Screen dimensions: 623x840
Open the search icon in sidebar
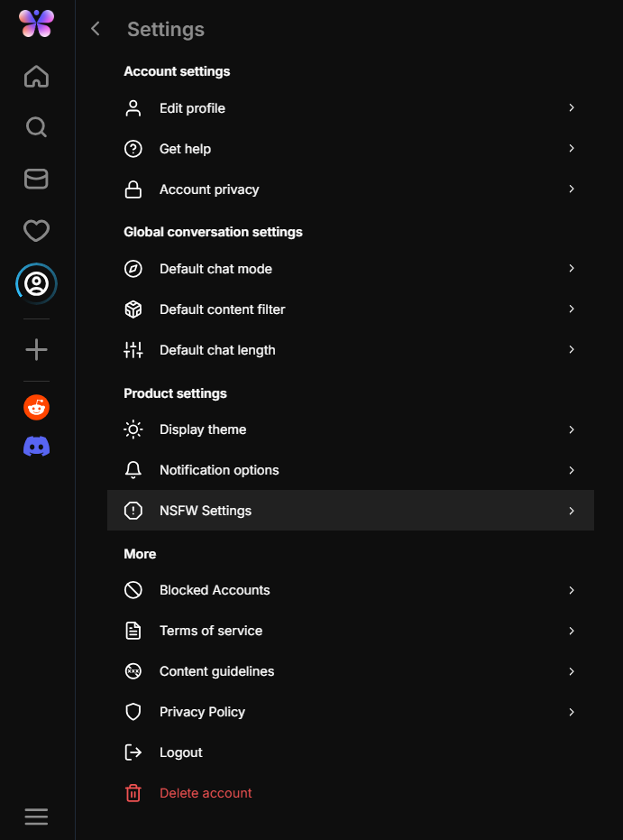tap(36, 127)
